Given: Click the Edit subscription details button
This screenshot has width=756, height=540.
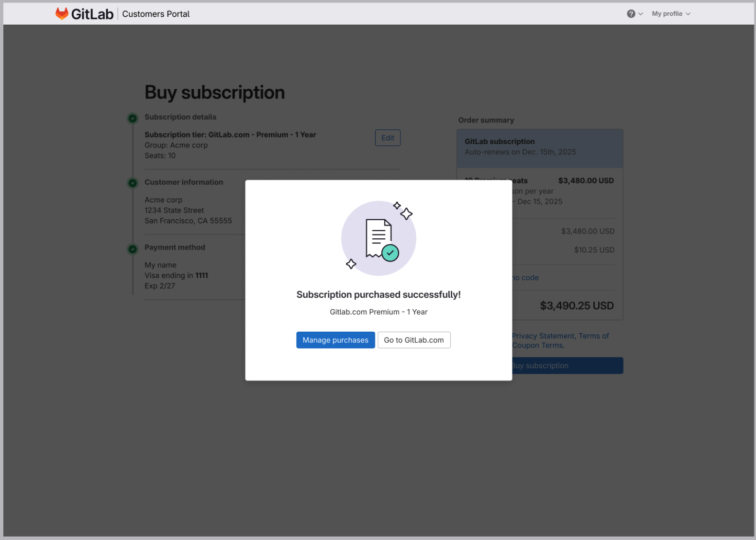Looking at the screenshot, I should point(388,138).
